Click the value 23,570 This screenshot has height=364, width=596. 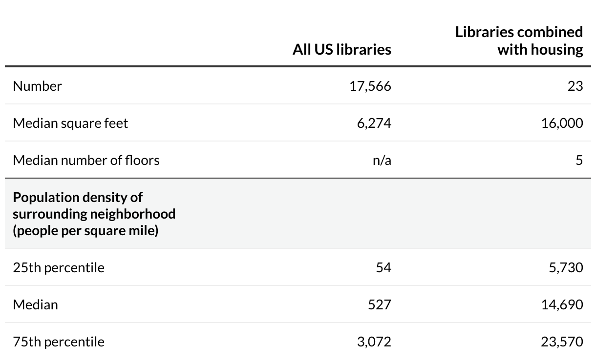[562, 342]
